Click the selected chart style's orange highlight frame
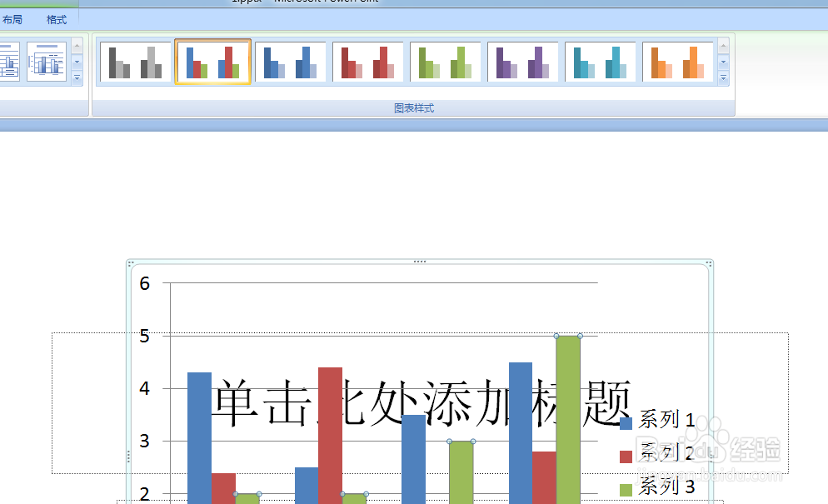 tap(212, 39)
